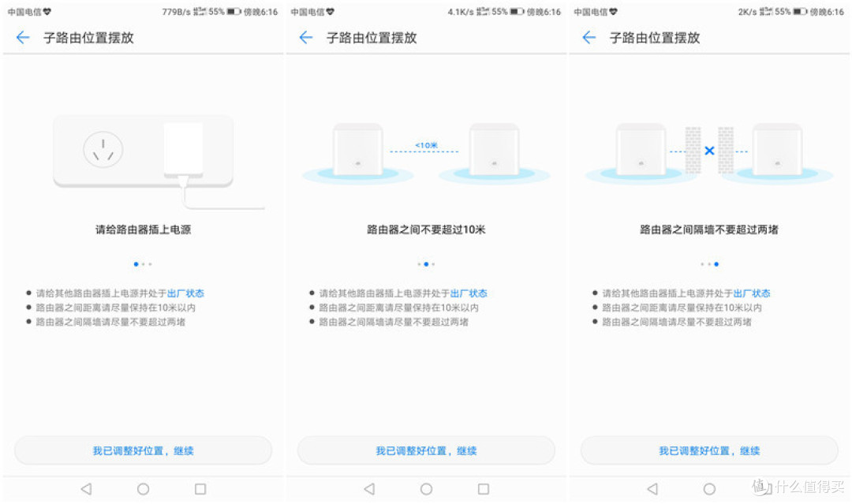Click the signal icon in middle screen status bar
This screenshot has height=504, width=852.
pyautogui.click(x=483, y=11)
